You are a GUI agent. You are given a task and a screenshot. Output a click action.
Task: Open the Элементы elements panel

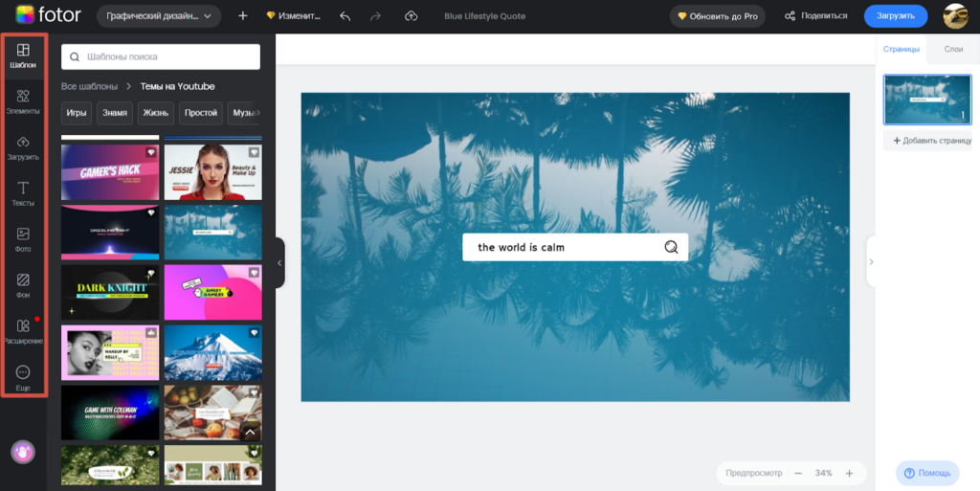tap(23, 101)
